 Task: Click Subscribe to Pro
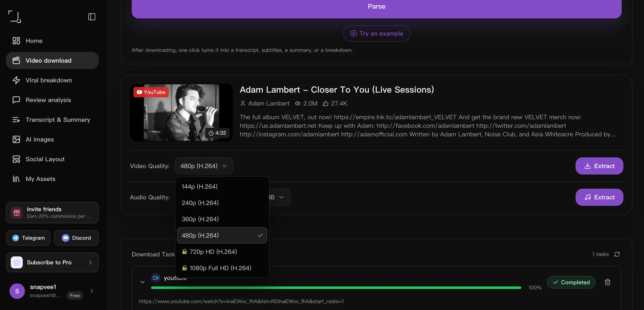[52, 262]
